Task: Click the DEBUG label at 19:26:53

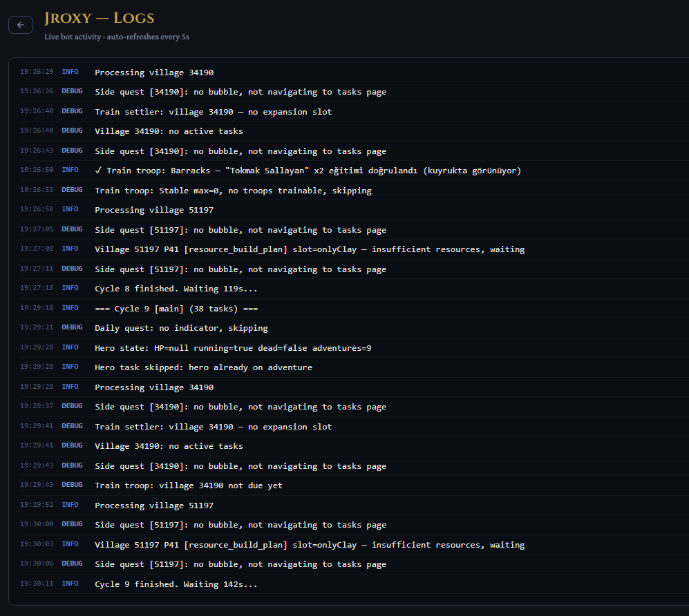Action: [x=72, y=190]
